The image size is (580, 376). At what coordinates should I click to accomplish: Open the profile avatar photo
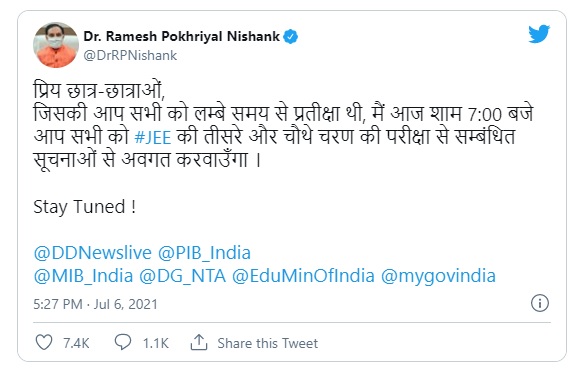[x=56, y=45]
